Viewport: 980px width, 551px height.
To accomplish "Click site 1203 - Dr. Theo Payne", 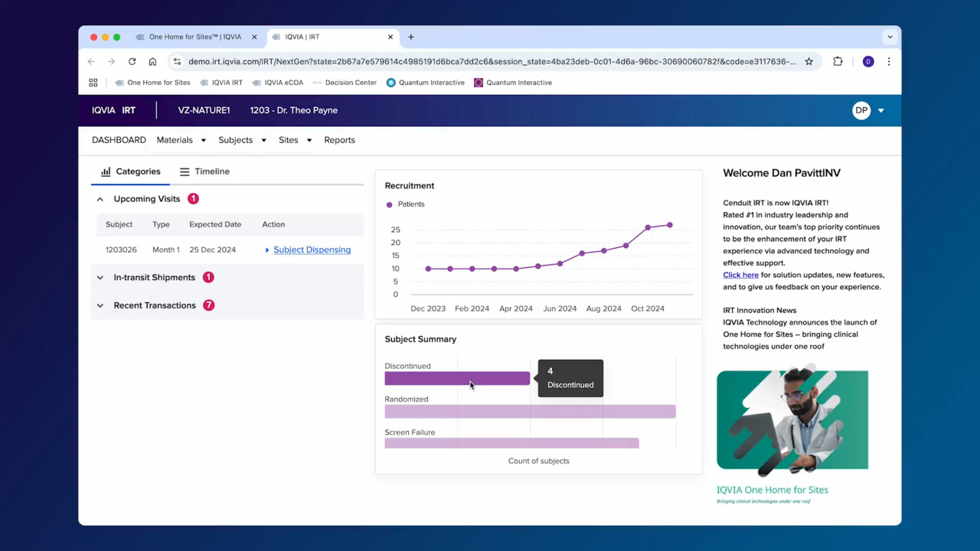I will (294, 110).
